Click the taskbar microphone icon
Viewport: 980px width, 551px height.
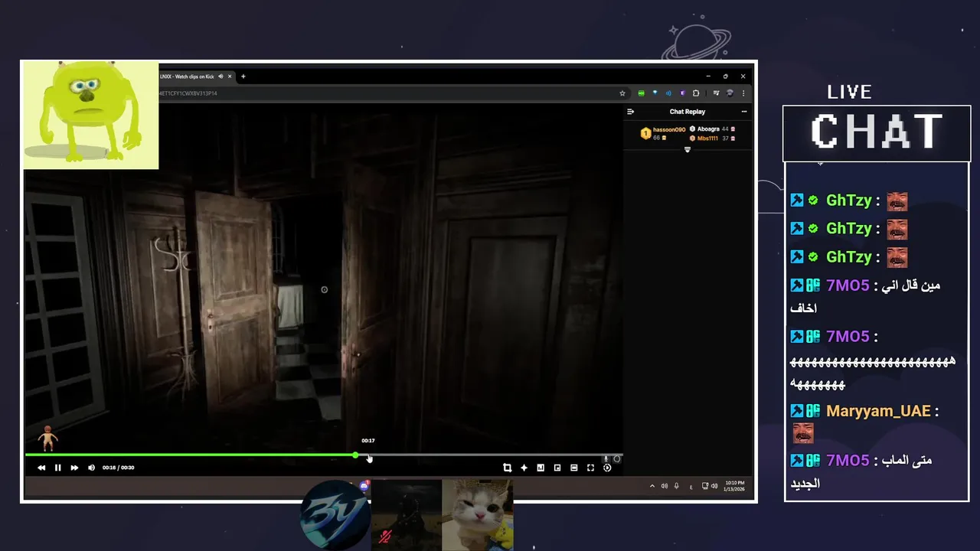tap(676, 486)
